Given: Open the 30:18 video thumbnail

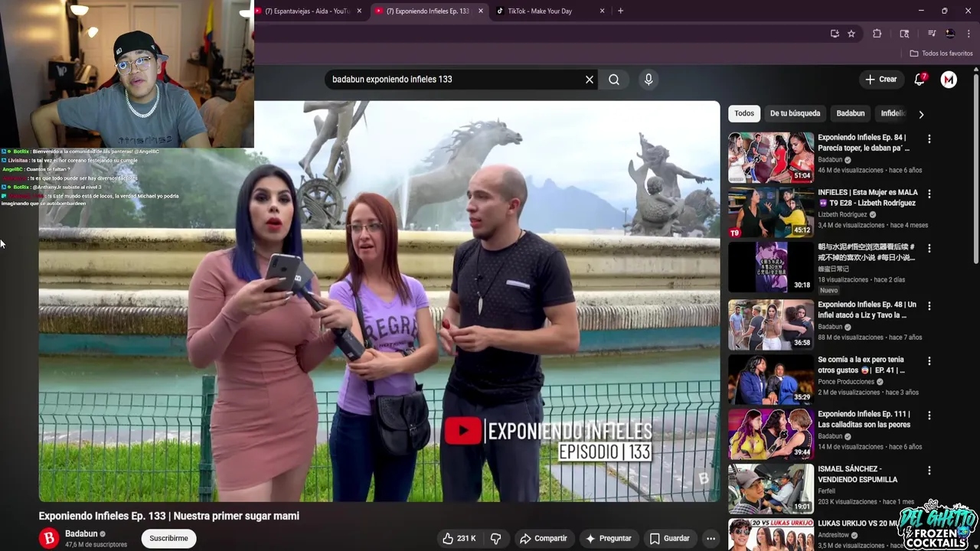Looking at the screenshot, I should point(771,267).
